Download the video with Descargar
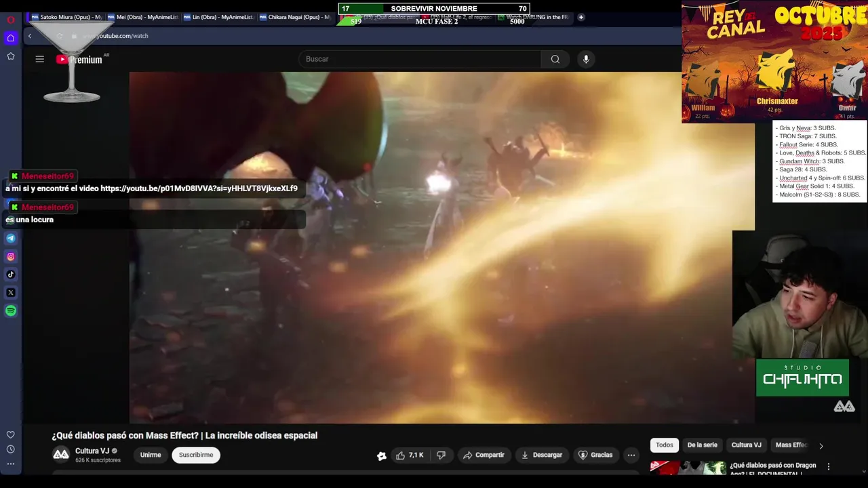868x488 pixels. (541, 455)
